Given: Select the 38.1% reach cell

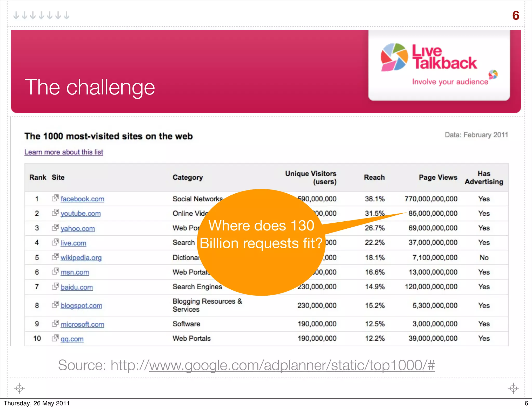Looking at the screenshot, I should coord(375,199).
